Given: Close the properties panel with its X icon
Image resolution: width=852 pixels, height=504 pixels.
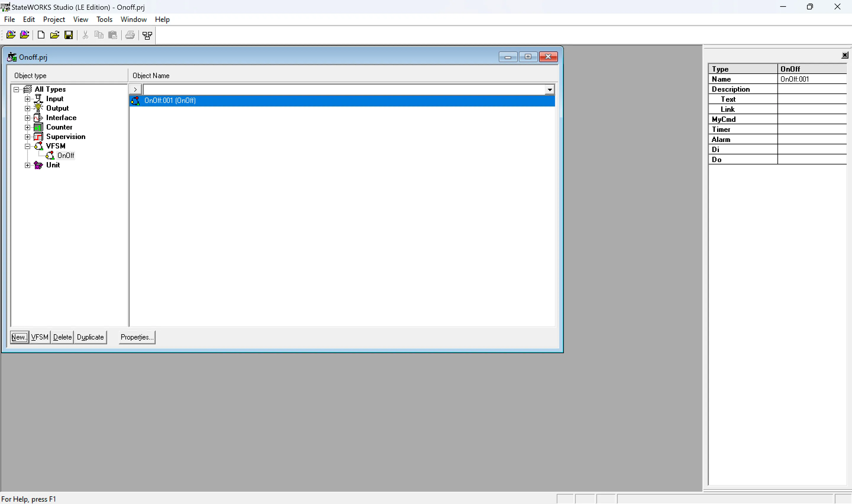Looking at the screenshot, I should (x=845, y=55).
